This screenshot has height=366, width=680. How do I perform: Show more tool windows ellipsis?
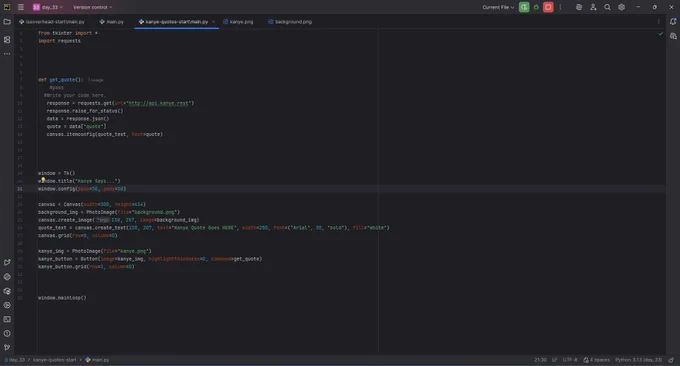coord(7,54)
